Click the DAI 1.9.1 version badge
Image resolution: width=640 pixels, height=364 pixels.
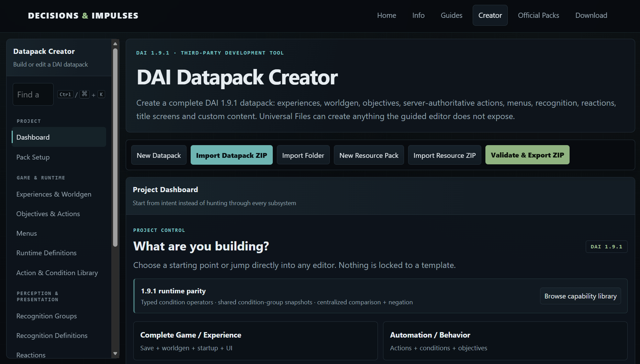point(606,247)
